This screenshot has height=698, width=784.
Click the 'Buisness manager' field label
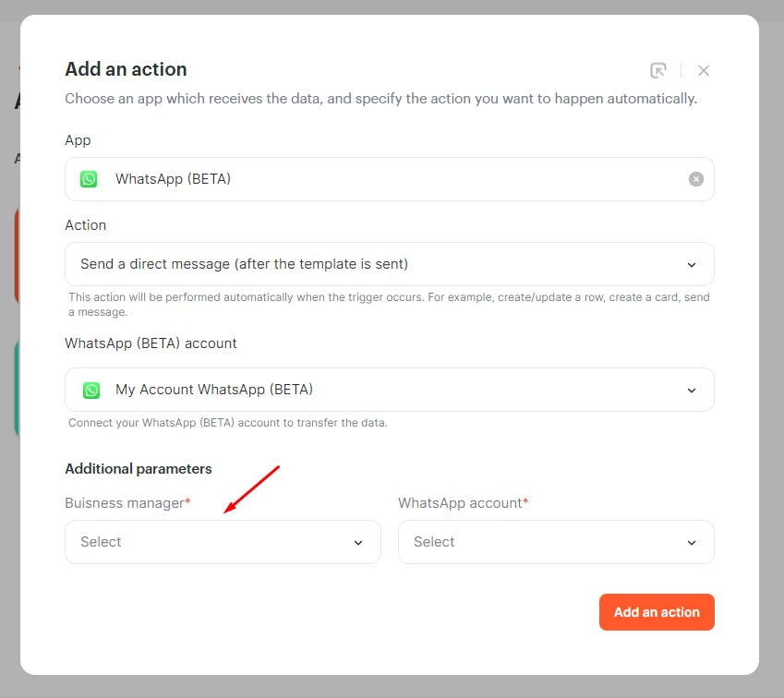tap(127, 503)
